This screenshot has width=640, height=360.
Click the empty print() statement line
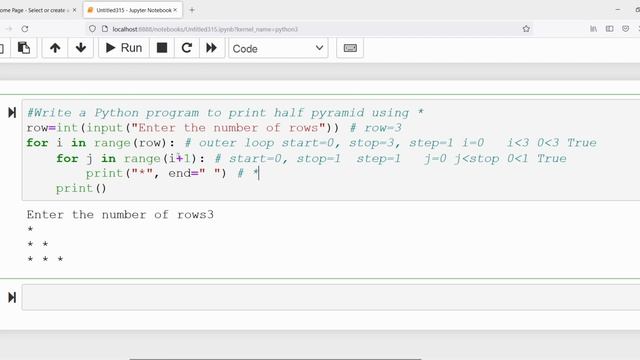tap(81, 189)
